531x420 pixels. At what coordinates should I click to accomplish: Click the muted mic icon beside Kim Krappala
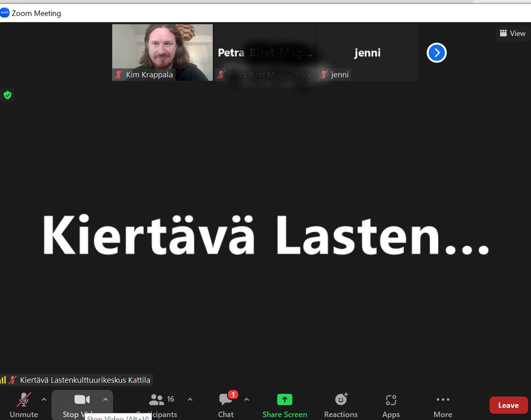pos(119,75)
